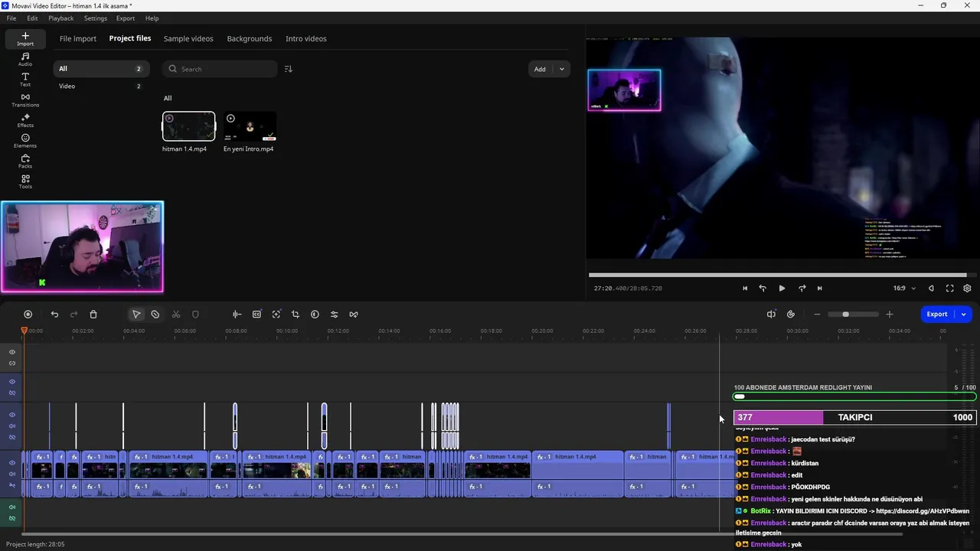Image resolution: width=980 pixels, height=551 pixels.
Task: Open the Help menu
Action: tap(152, 18)
